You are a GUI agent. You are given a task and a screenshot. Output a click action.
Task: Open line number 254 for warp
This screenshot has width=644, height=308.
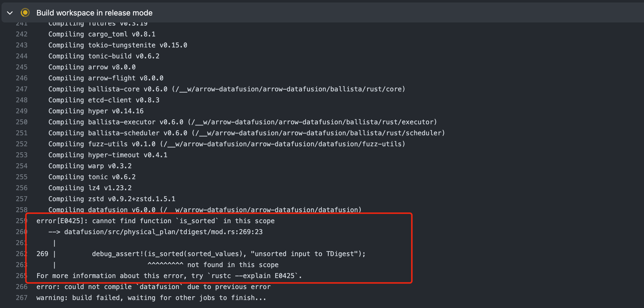[x=21, y=166]
